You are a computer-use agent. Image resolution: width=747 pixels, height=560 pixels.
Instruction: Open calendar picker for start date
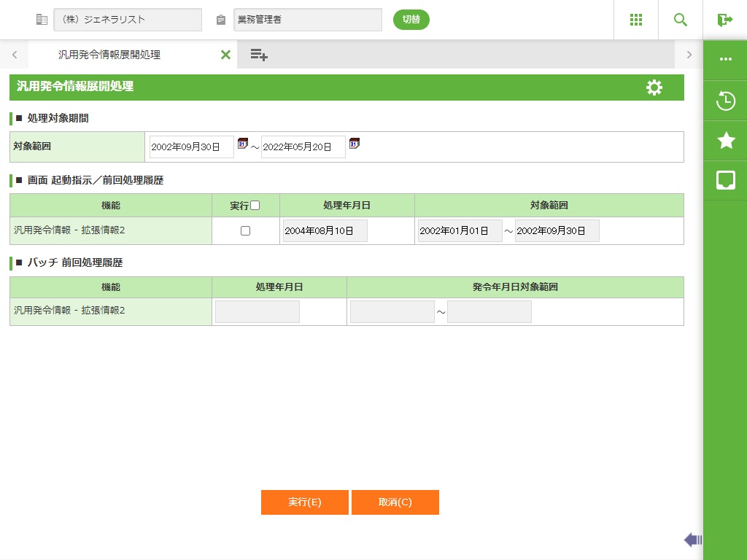[x=243, y=143]
